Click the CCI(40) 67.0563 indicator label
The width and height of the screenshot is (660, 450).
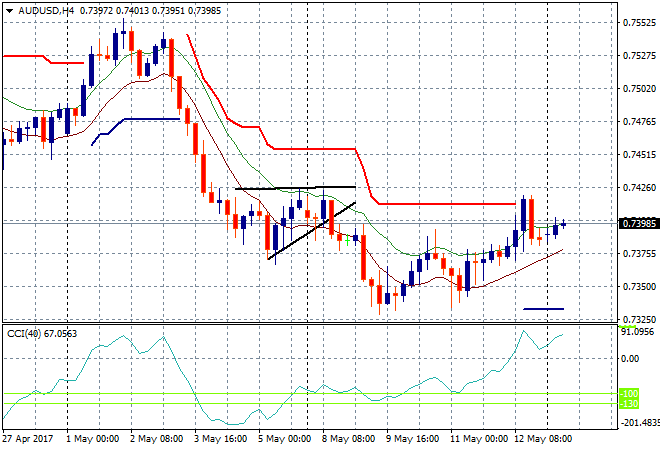pos(42,334)
